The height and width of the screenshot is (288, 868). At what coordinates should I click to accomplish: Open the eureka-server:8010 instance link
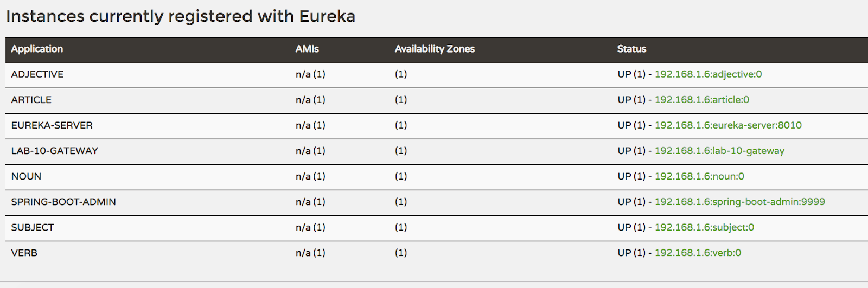coord(728,125)
